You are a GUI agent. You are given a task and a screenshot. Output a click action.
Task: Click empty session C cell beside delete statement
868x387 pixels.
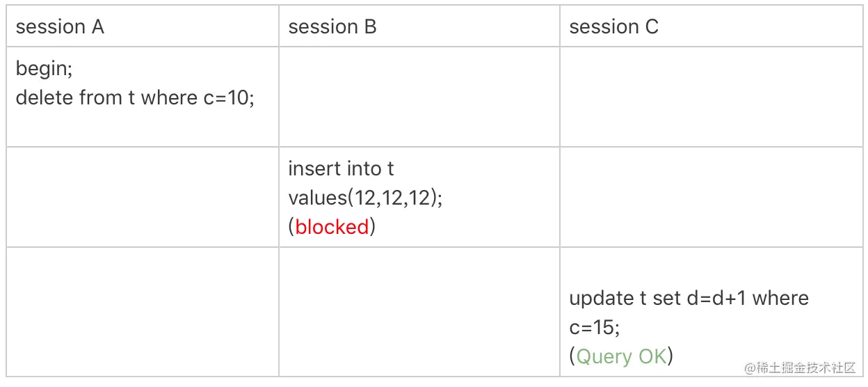pos(711,97)
